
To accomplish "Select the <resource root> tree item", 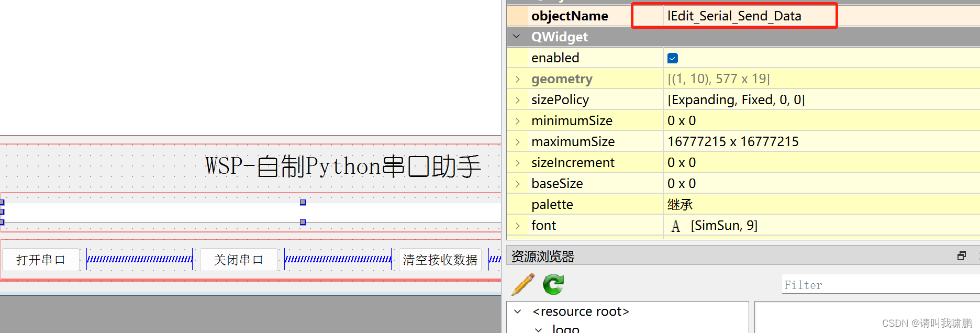I will [581, 312].
